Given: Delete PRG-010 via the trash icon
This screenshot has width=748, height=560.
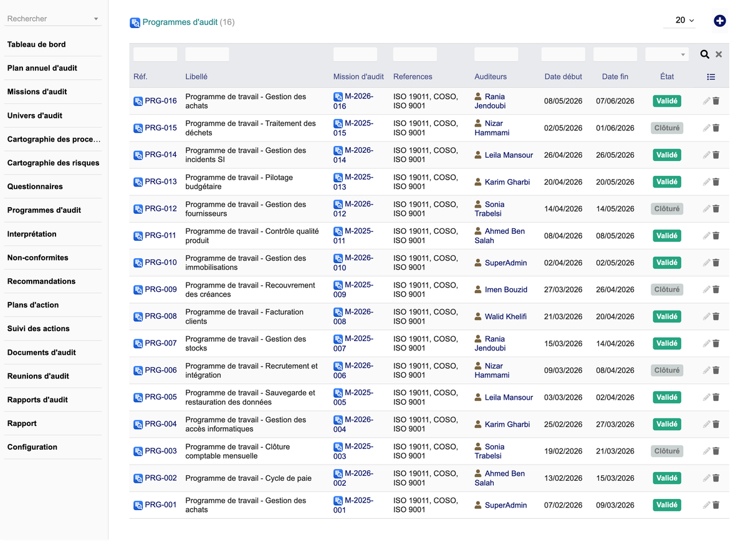Looking at the screenshot, I should tap(716, 263).
